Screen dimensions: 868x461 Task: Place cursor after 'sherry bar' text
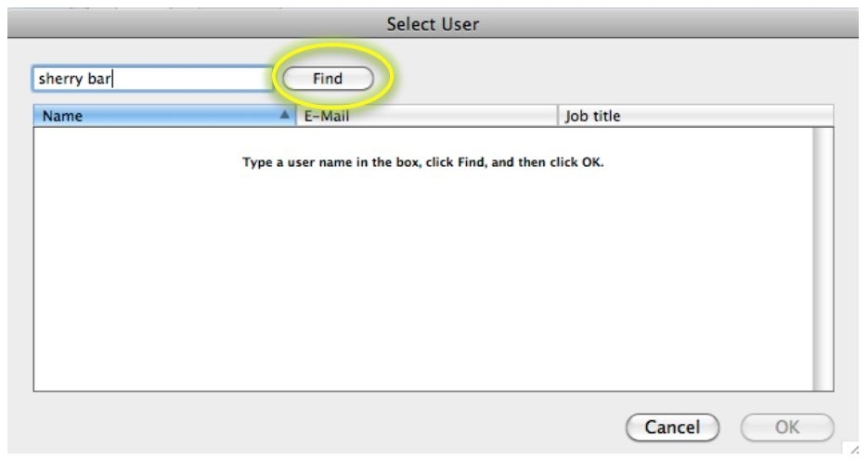coord(115,79)
